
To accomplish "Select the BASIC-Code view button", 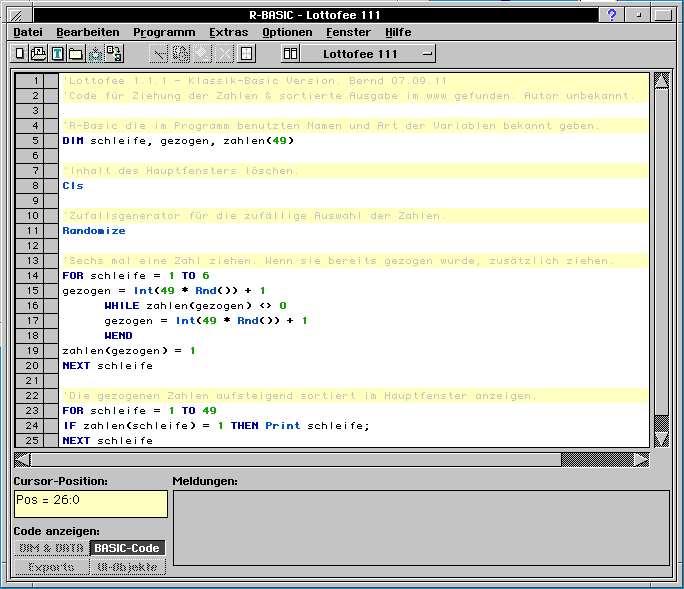I will coord(127,548).
